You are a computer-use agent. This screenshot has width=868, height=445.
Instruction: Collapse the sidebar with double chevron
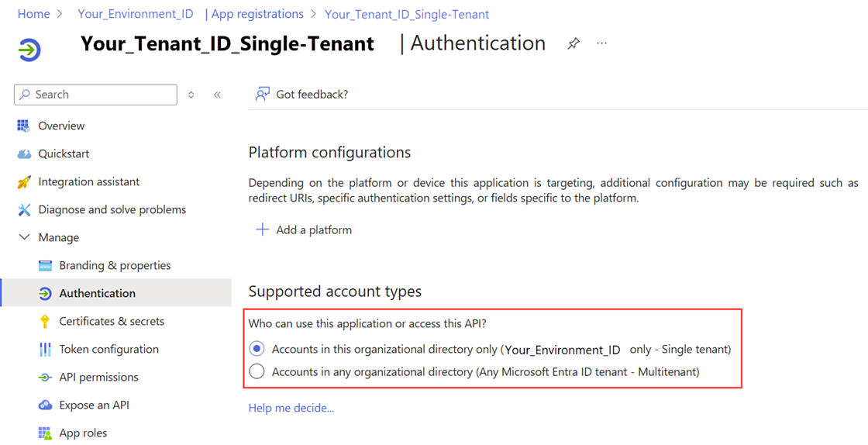(217, 95)
